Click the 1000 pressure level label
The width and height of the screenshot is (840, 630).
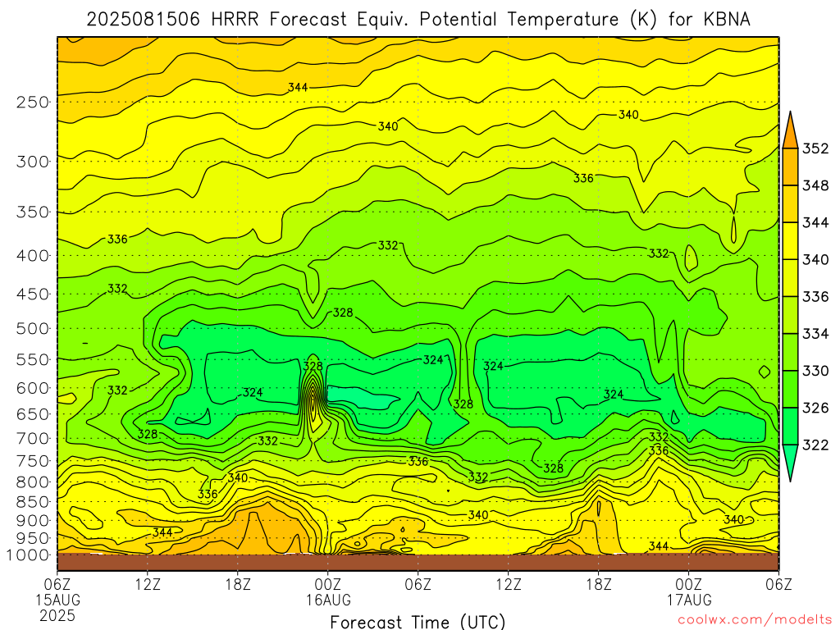tap(28, 555)
